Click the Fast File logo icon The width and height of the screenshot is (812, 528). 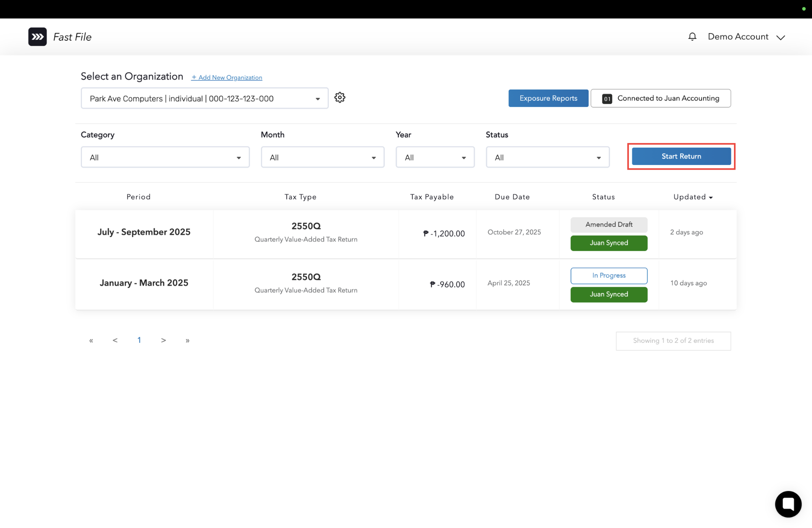tap(37, 37)
